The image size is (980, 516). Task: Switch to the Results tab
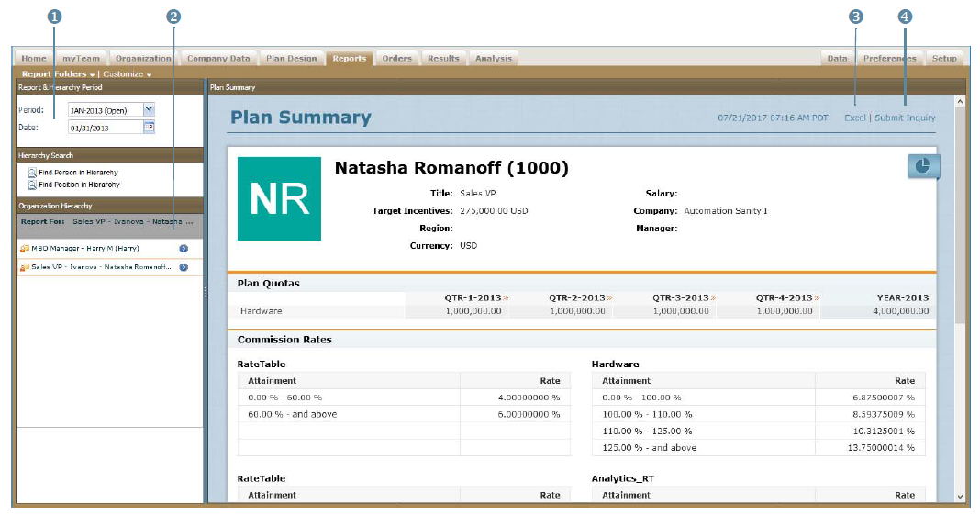point(443,58)
